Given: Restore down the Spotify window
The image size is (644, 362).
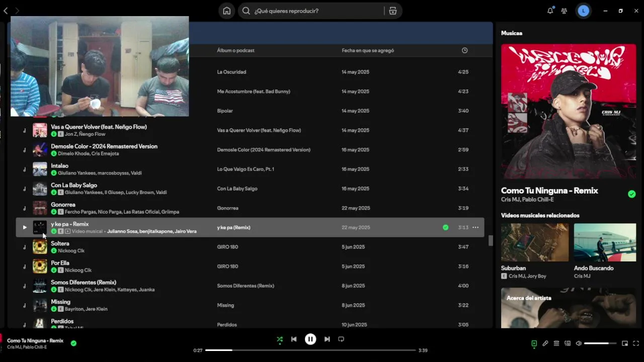Looking at the screenshot, I should click(x=620, y=11).
